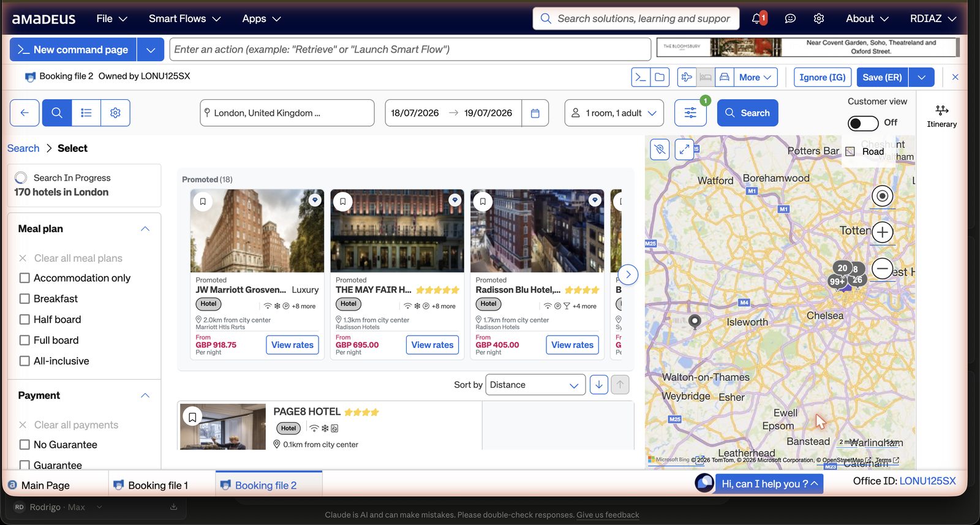Click the command line icon near More
980x525 pixels.
[x=641, y=77]
